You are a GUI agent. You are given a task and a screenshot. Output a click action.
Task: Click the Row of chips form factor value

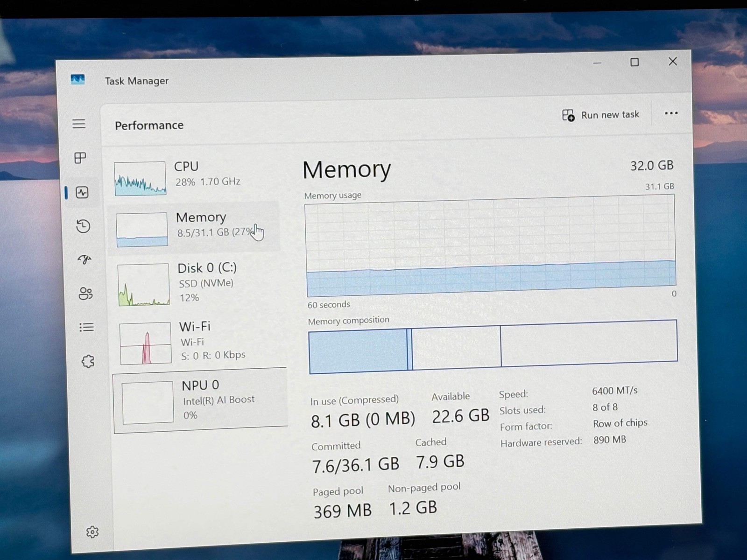click(x=620, y=423)
